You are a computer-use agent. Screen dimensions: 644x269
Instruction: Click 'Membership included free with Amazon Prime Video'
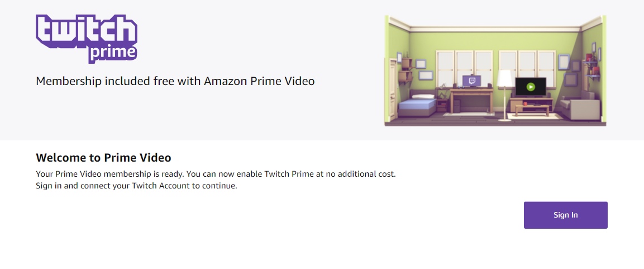pyautogui.click(x=175, y=81)
